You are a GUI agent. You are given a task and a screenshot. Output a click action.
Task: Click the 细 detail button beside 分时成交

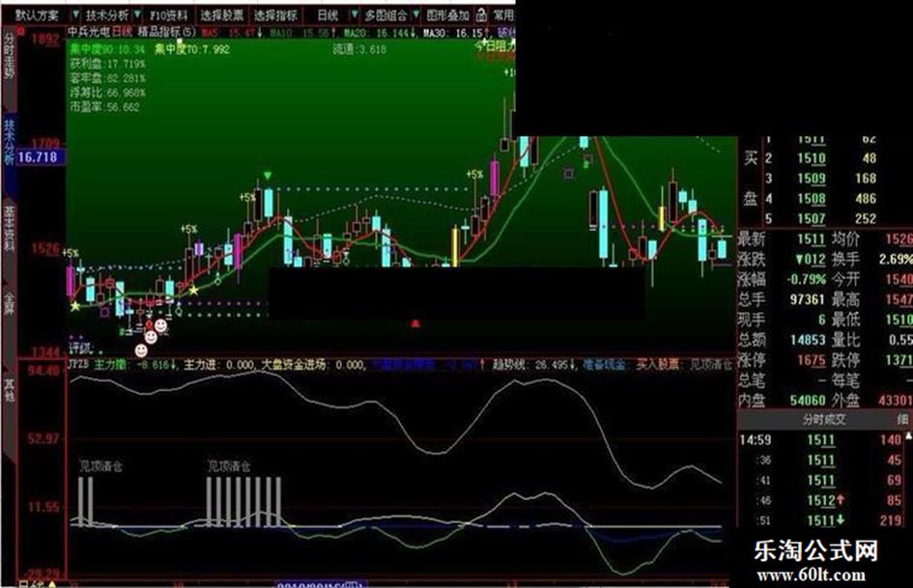click(x=902, y=419)
